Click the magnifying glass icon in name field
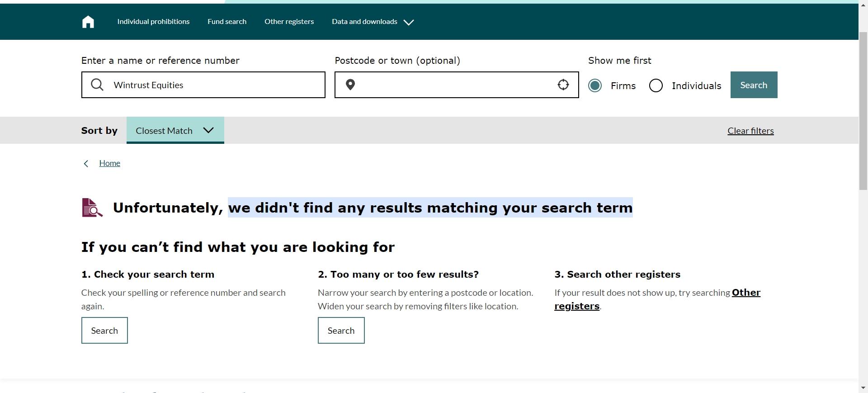This screenshot has height=393, width=868. (97, 85)
